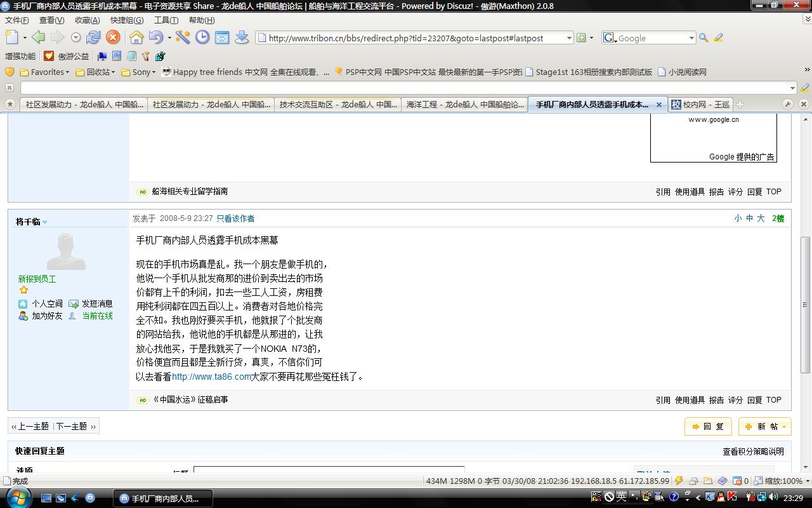Screen dimensions: 812x508
Task: Click 评分 under the 将千临 post
Action: coord(735,400)
